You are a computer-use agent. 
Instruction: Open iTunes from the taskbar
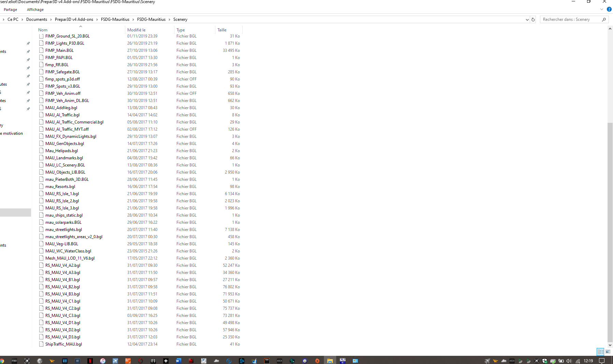tap(103, 361)
